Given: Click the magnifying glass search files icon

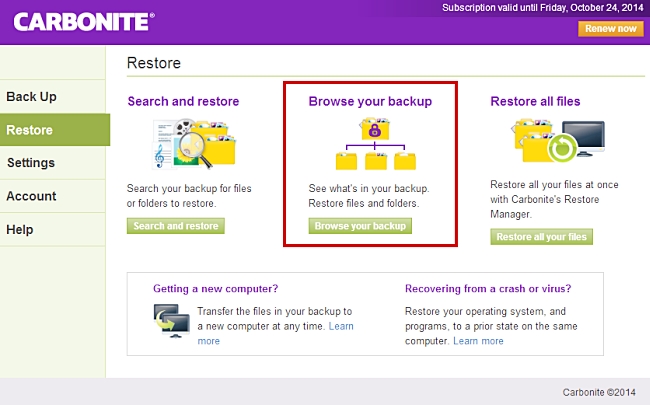Looking at the screenshot, I should (x=194, y=144).
